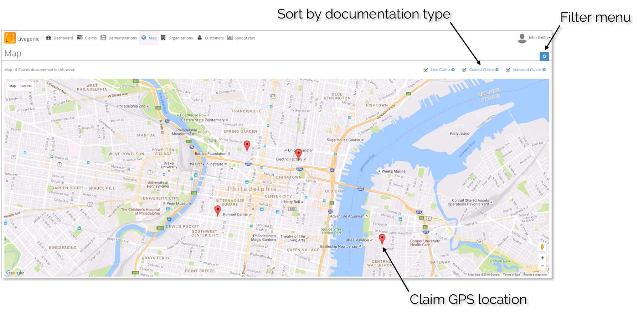Click Battleship New Jersey label

pyautogui.click(x=339, y=246)
